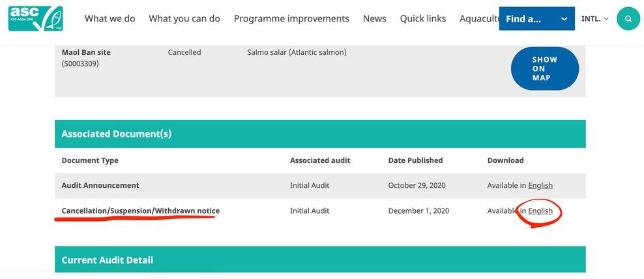
Task: Download the Cancellation notice in English
Action: point(540,211)
